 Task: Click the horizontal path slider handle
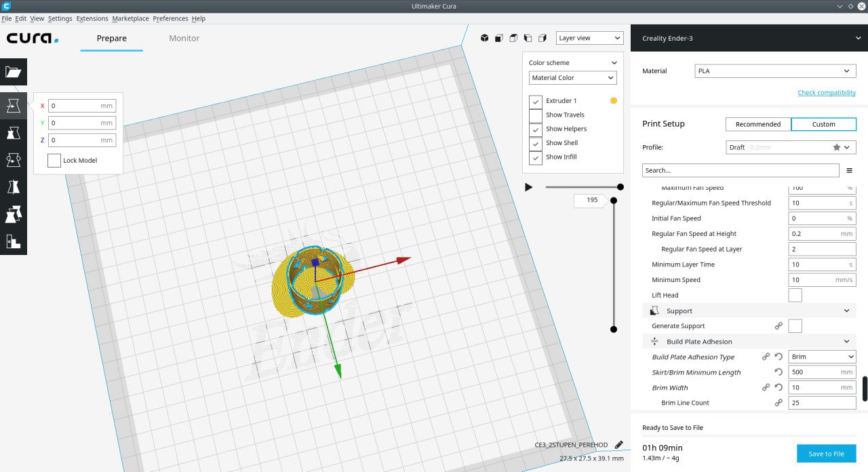tap(620, 187)
